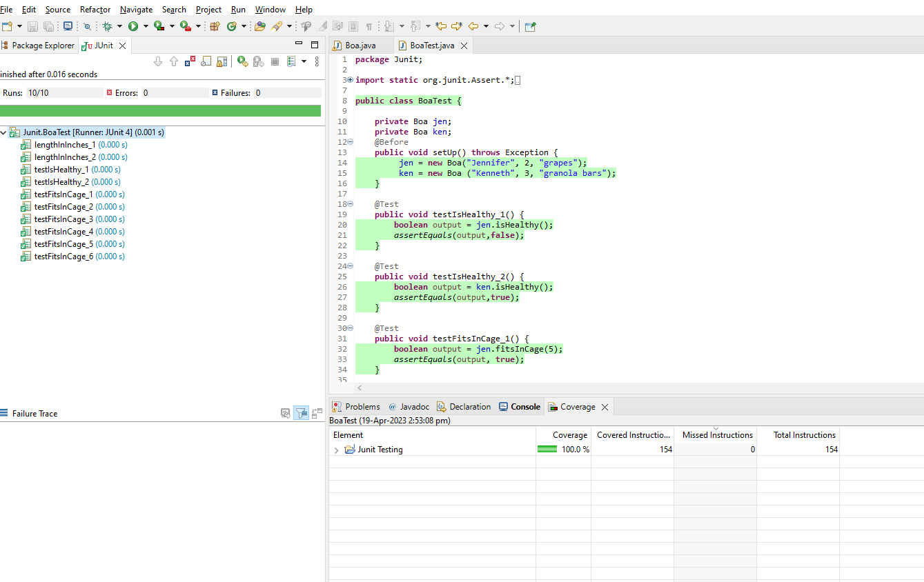This screenshot has height=582, width=924.
Task: Open the Navigate menu
Action: click(x=136, y=10)
